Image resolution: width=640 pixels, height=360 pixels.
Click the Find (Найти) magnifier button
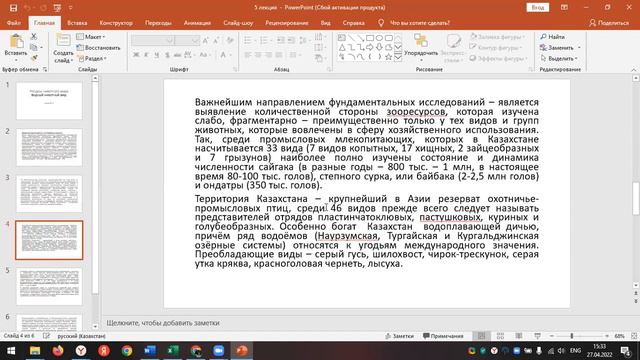point(553,37)
